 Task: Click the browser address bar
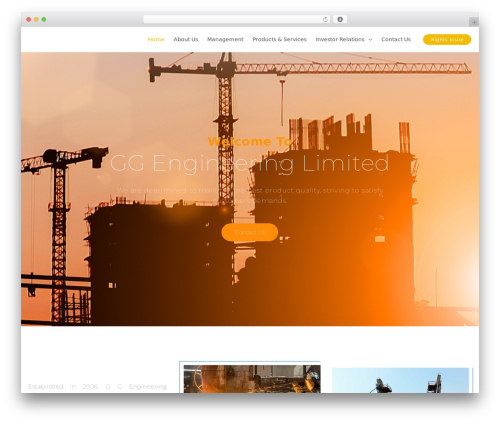pyautogui.click(x=237, y=19)
